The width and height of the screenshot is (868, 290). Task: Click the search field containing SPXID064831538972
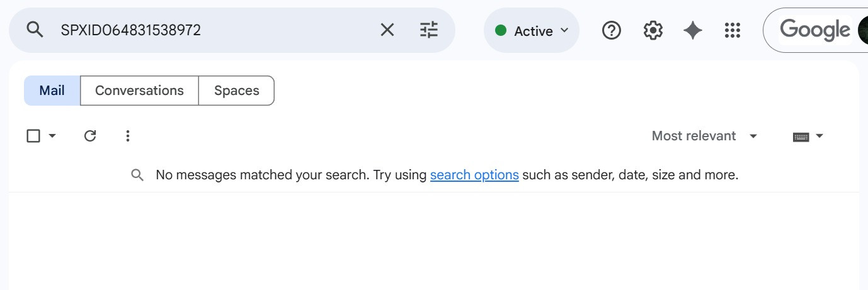point(214,30)
